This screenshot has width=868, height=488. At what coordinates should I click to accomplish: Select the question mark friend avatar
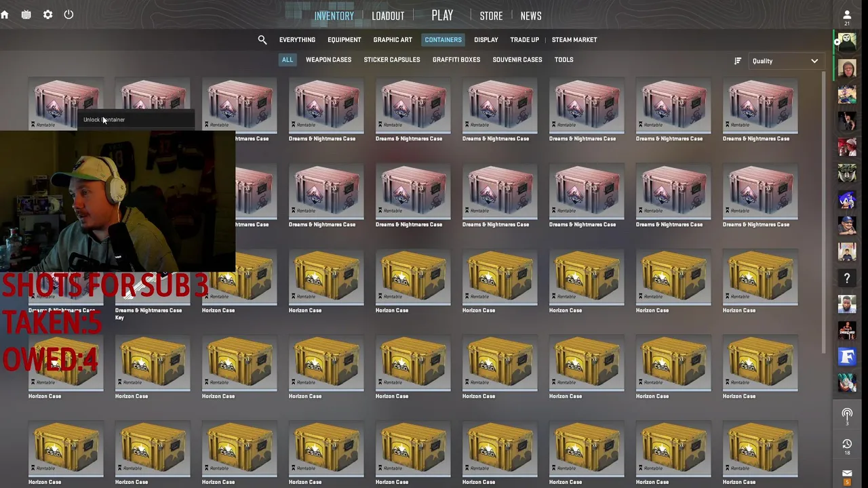(847, 278)
